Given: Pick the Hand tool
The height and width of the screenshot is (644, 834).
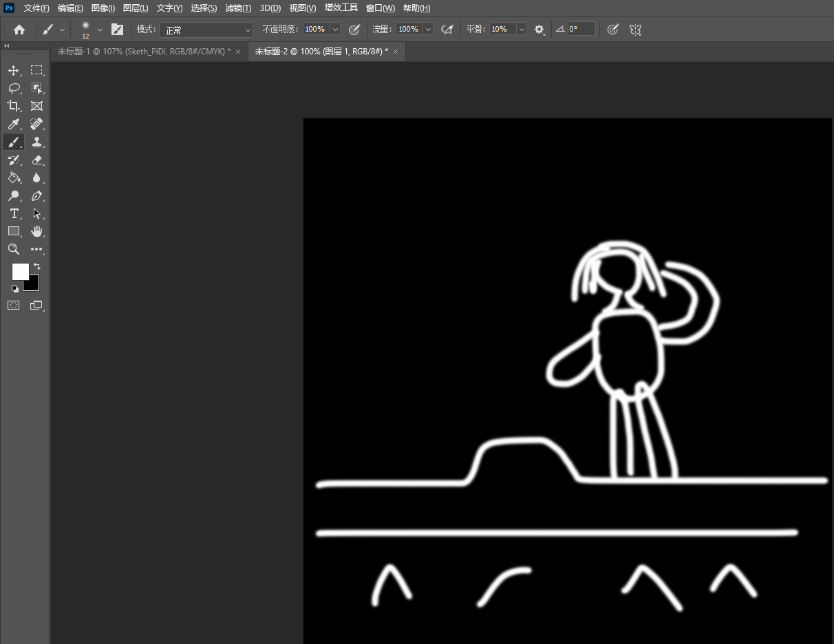Looking at the screenshot, I should click(36, 231).
